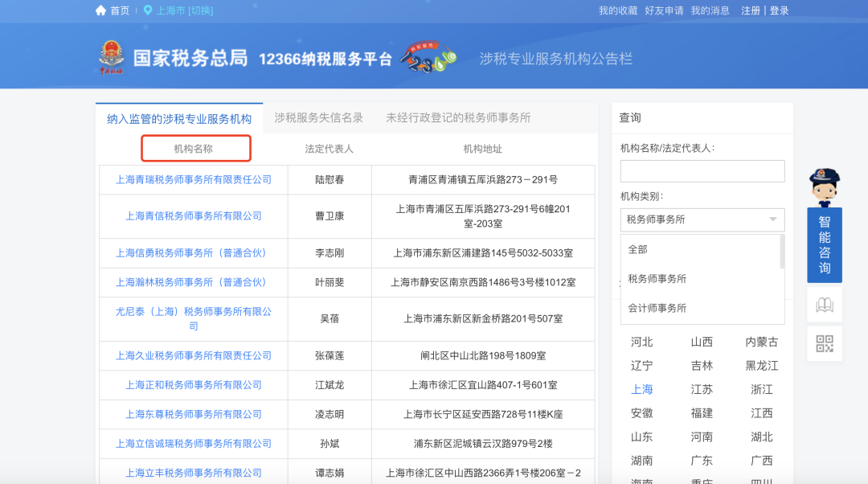
Task: Select the highlighted 上海 region
Action: click(641, 389)
